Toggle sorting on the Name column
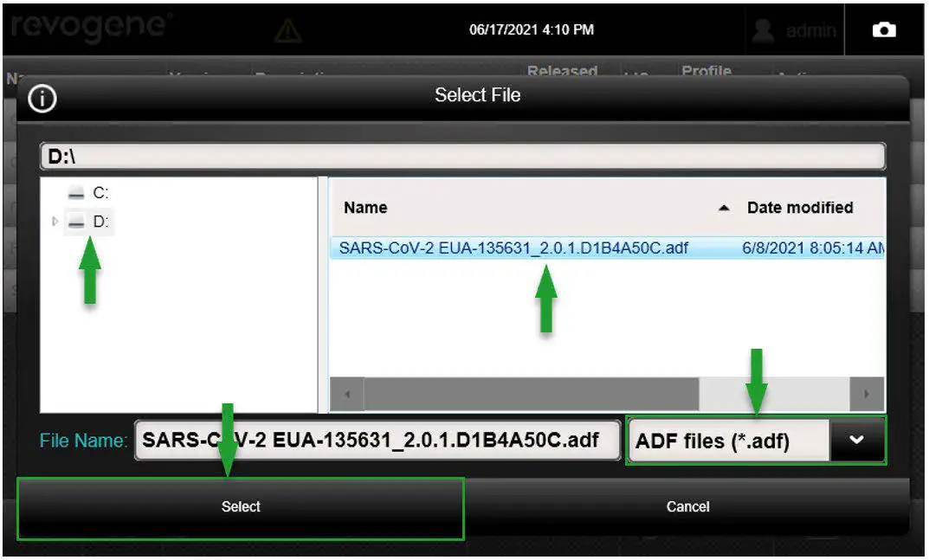Screen dimensions: 929x560 point(366,208)
